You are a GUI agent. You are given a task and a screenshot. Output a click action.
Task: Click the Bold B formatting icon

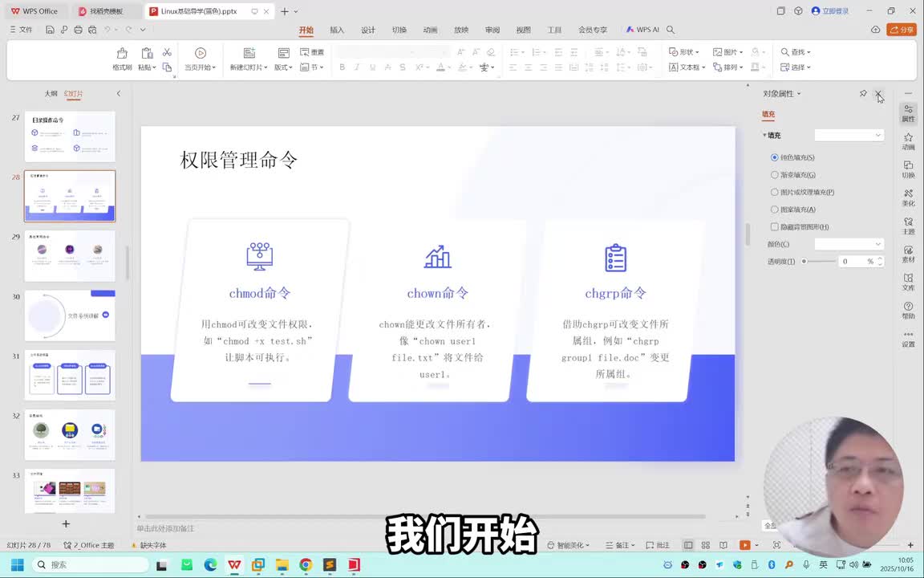pyautogui.click(x=342, y=67)
